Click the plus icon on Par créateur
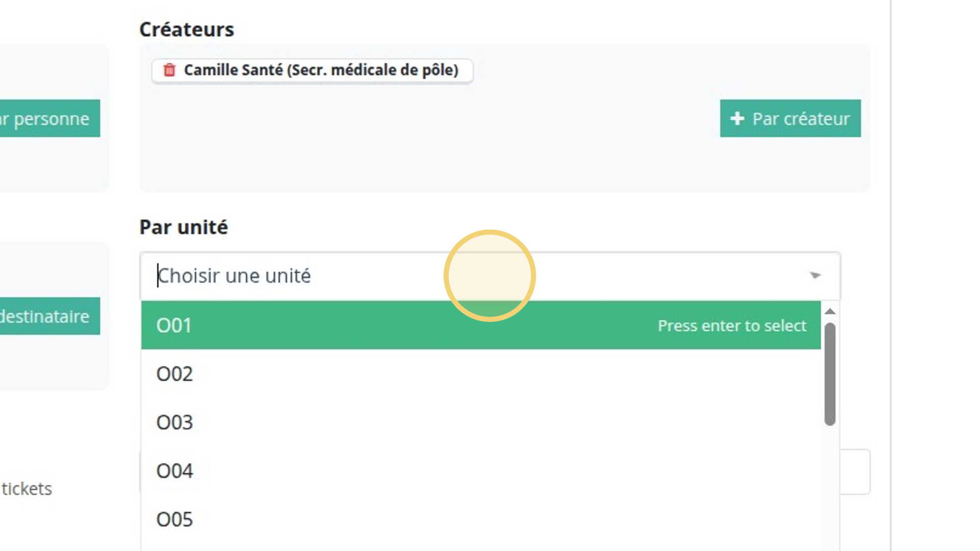The height and width of the screenshot is (551, 980). tap(737, 118)
